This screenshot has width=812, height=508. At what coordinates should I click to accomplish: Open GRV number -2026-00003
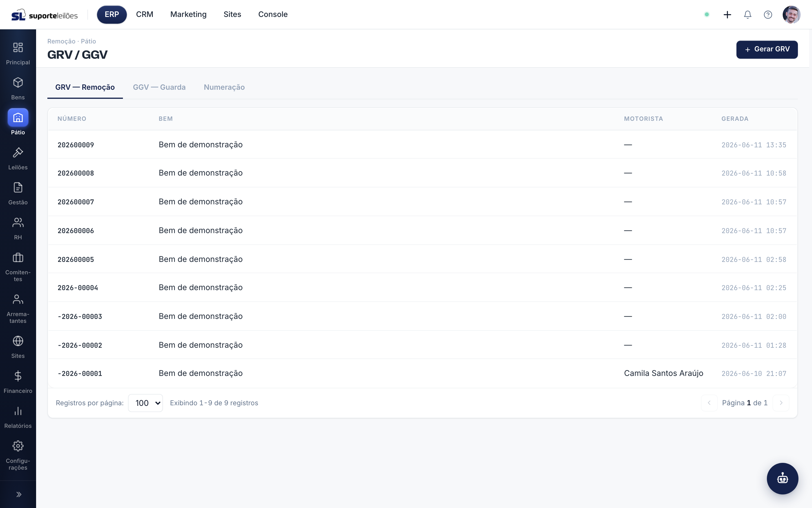coord(80,316)
